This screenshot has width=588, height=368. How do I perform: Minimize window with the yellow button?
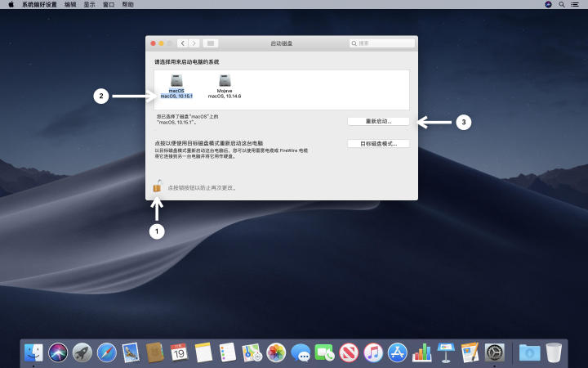[161, 43]
